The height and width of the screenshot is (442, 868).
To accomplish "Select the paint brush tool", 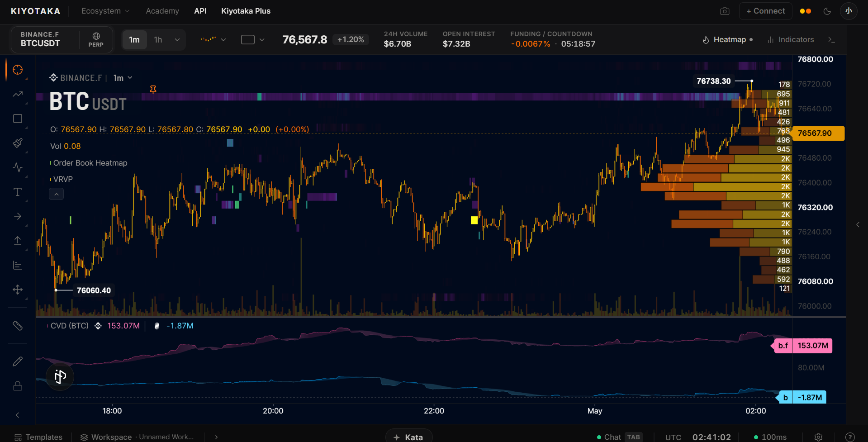I will coord(18,143).
